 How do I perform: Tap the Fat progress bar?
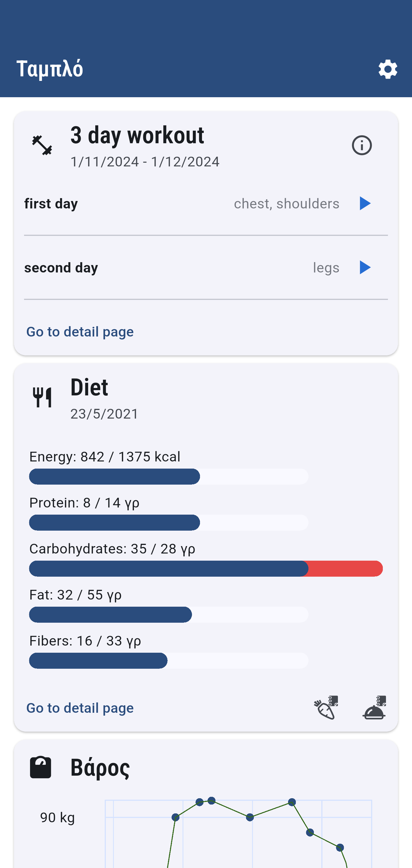coord(169,615)
